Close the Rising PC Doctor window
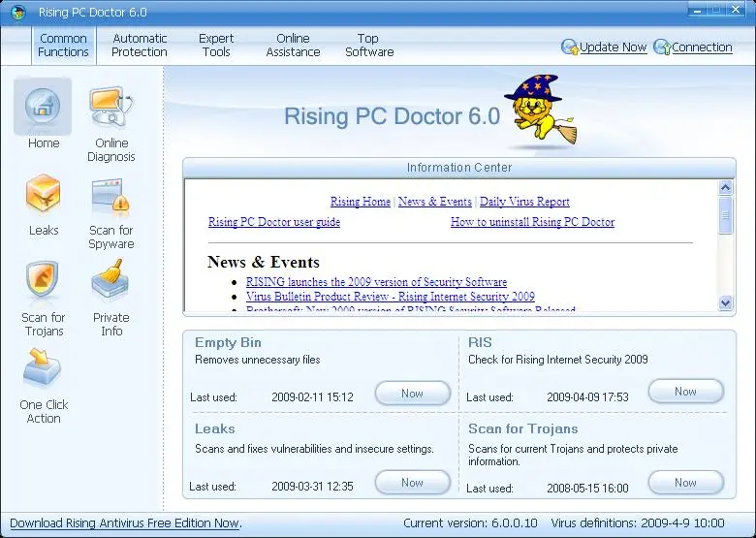756x538 pixels. (736, 10)
